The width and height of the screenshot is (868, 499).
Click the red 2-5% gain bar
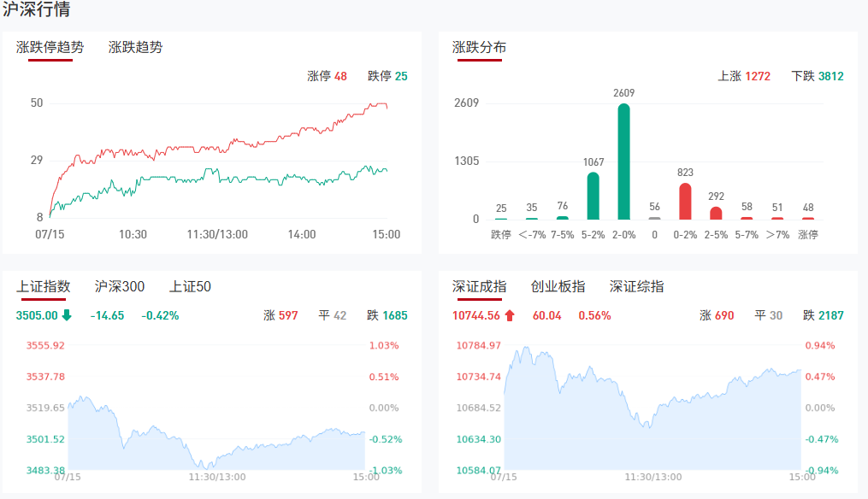[x=716, y=213]
